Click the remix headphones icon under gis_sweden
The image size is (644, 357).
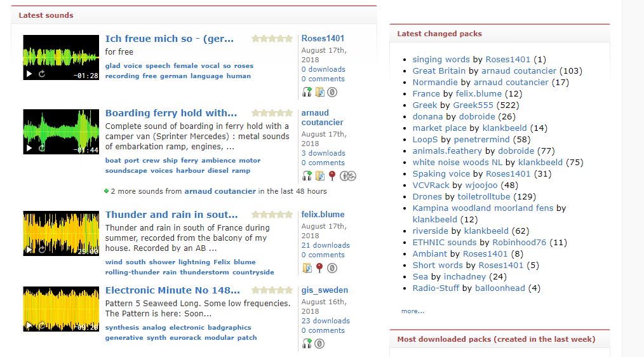point(307,344)
